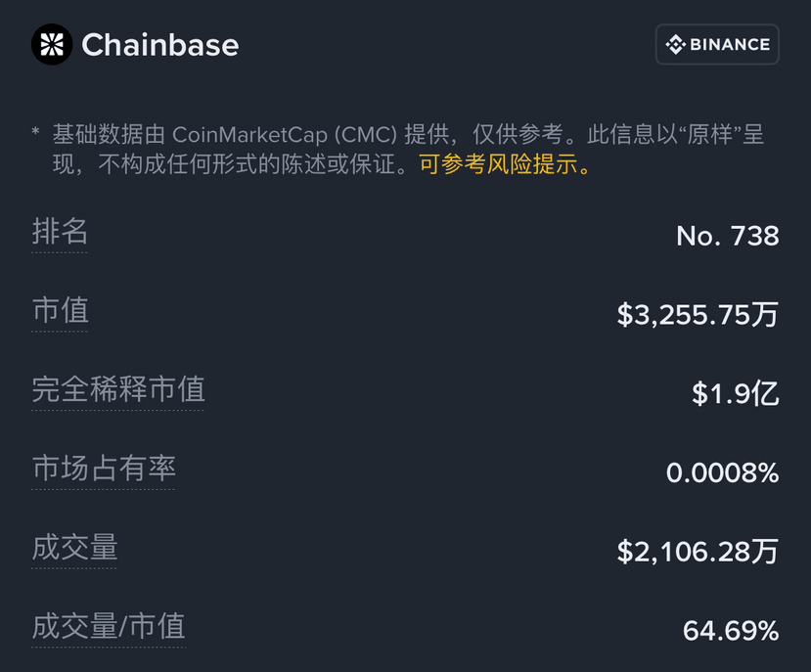Click the $1.9亿 fully diluted value
Viewport: 811px width, 672px height.
coord(736,393)
